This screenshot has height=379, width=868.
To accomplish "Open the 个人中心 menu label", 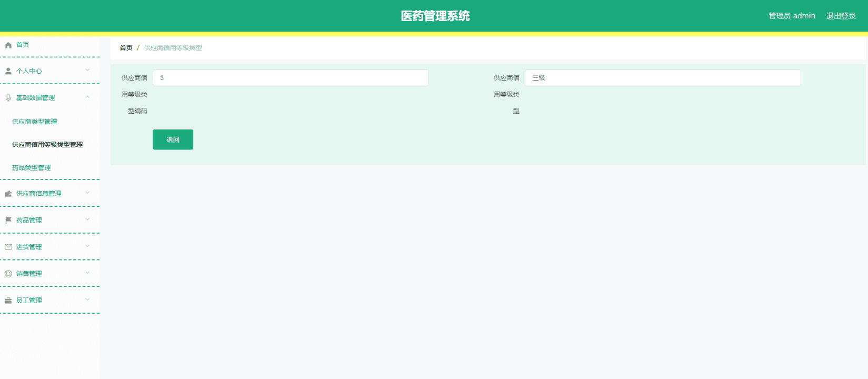I will (x=29, y=71).
